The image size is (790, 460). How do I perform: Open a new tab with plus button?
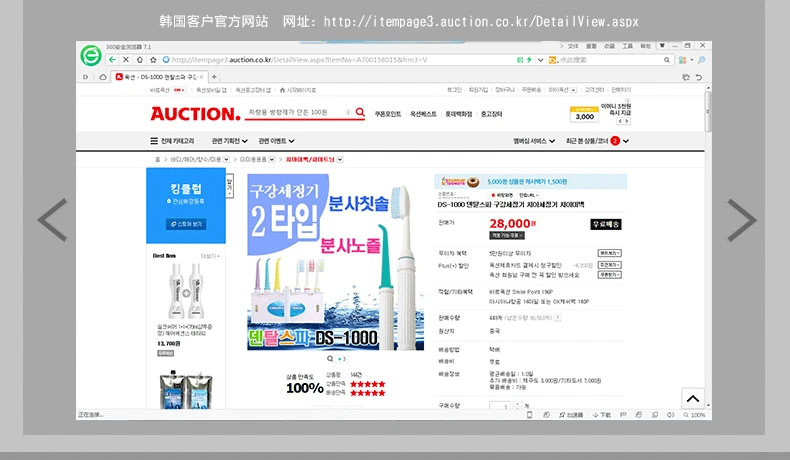(214, 77)
